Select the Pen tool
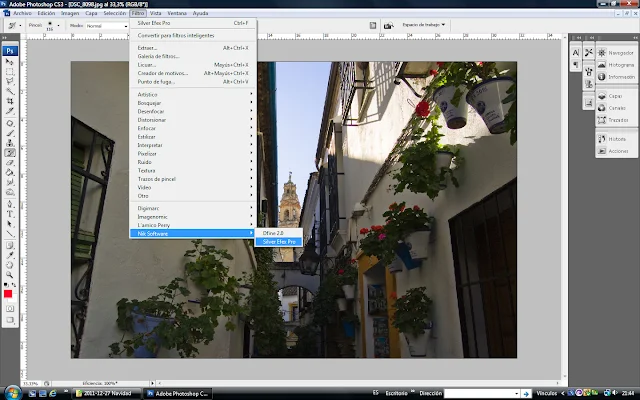 10,204
